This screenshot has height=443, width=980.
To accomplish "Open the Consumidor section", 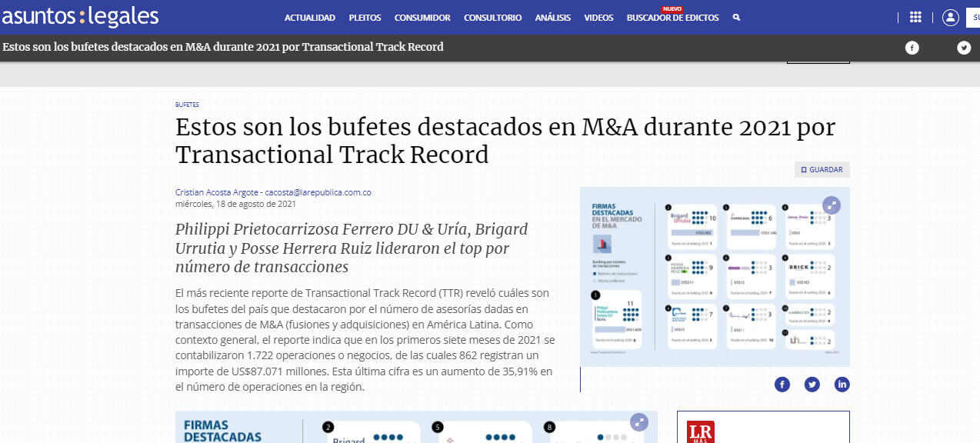I will (x=422, y=18).
